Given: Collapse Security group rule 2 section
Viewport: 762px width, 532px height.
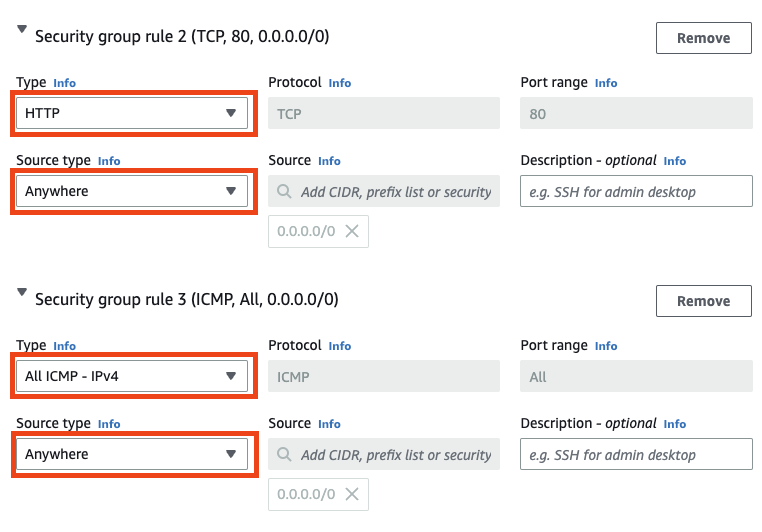Looking at the screenshot, I should [22, 30].
